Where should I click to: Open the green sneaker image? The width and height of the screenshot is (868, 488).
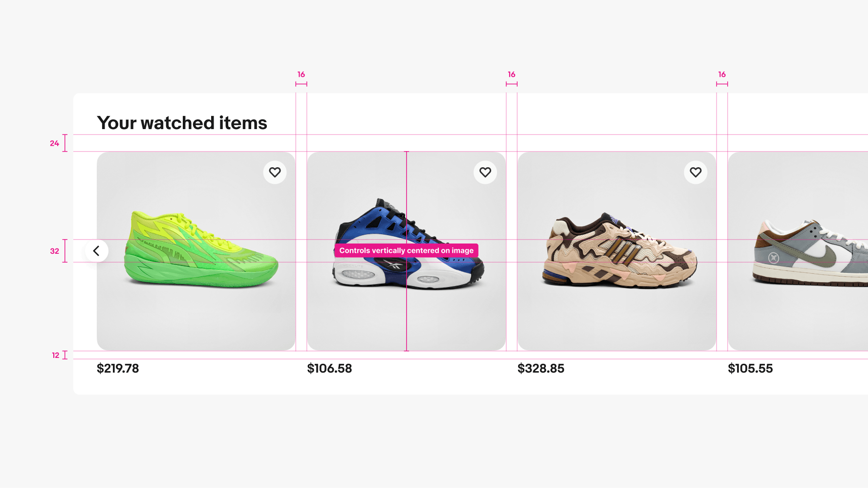(x=196, y=251)
